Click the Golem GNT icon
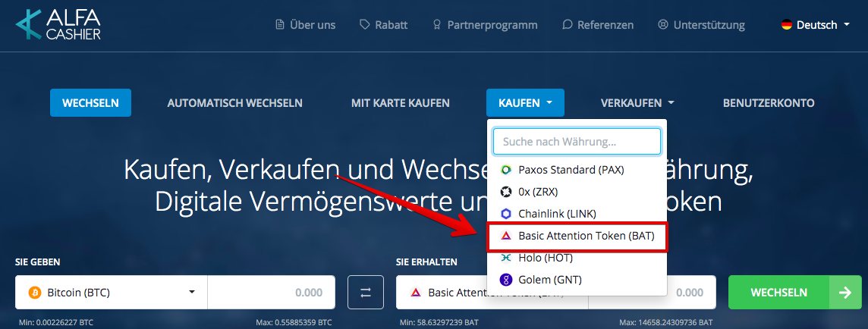This screenshot has height=329, width=868. (x=505, y=280)
